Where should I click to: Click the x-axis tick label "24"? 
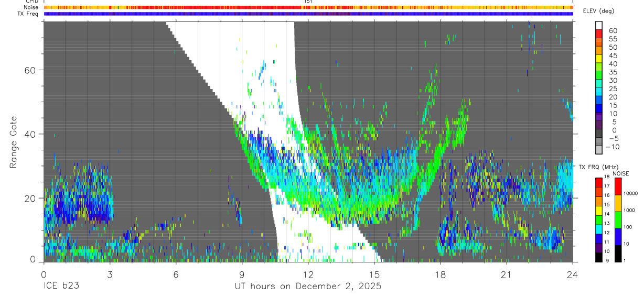click(573, 274)
